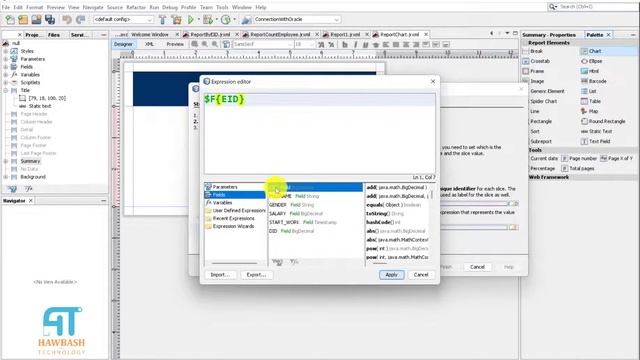Select the Barcode element in Palette
The height and width of the screenshot is (360, 640).
click(x=593, y=81)
